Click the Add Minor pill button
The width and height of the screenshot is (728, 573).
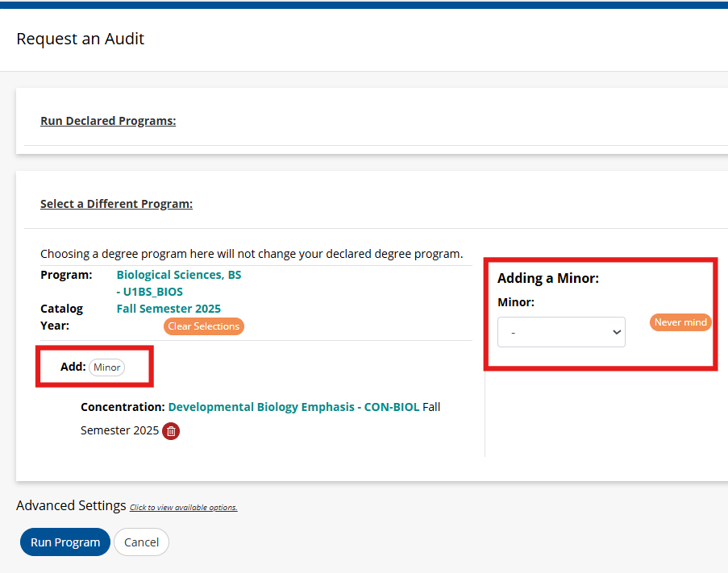pyautogui.click(x=106, y=367)
